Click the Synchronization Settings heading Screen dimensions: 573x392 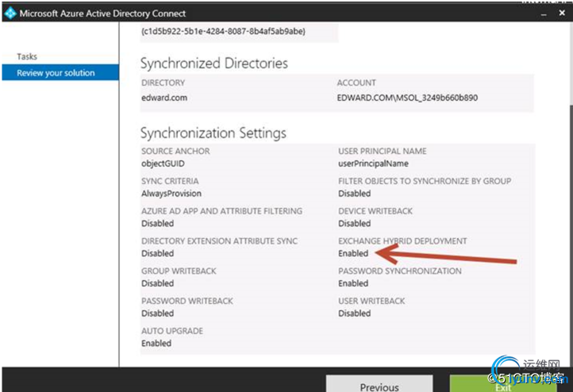[x=213, y=133]
